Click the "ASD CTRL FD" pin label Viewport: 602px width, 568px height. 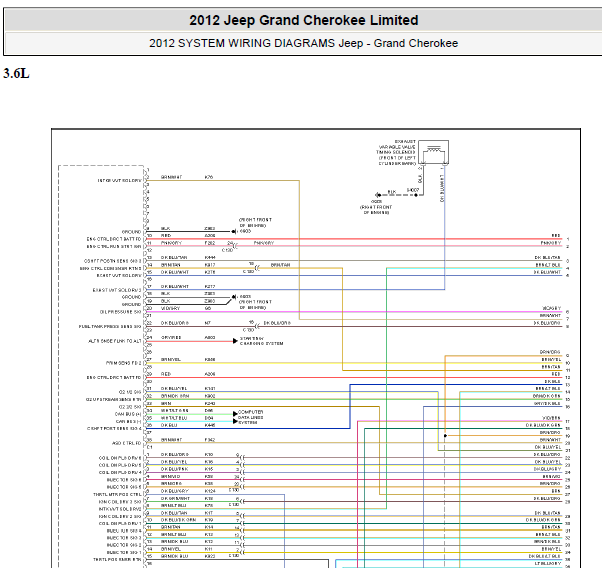coord(127,443)
